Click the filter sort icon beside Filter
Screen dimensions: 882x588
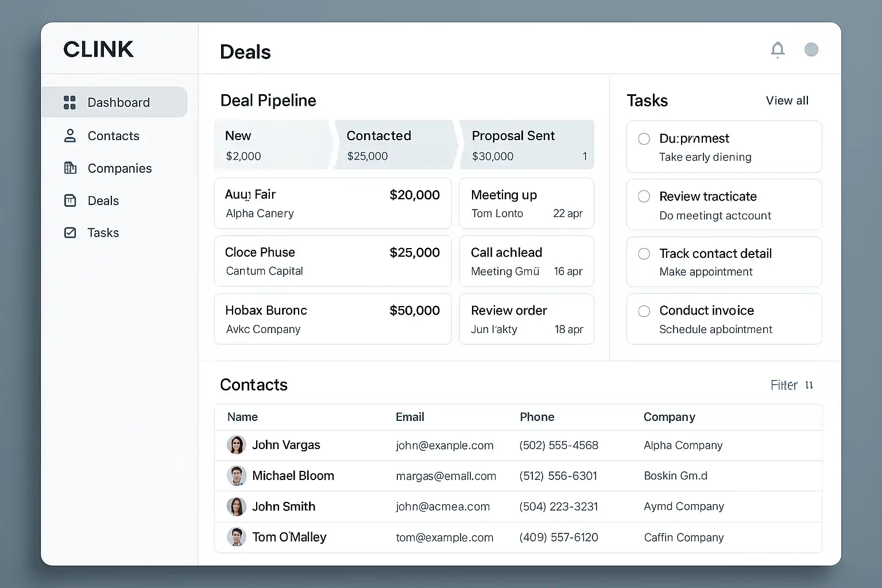809,385
